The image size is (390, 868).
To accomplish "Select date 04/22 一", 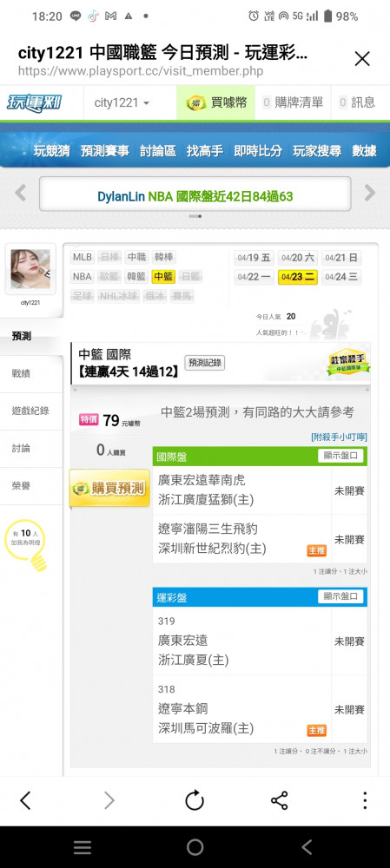I will point(254,277).
